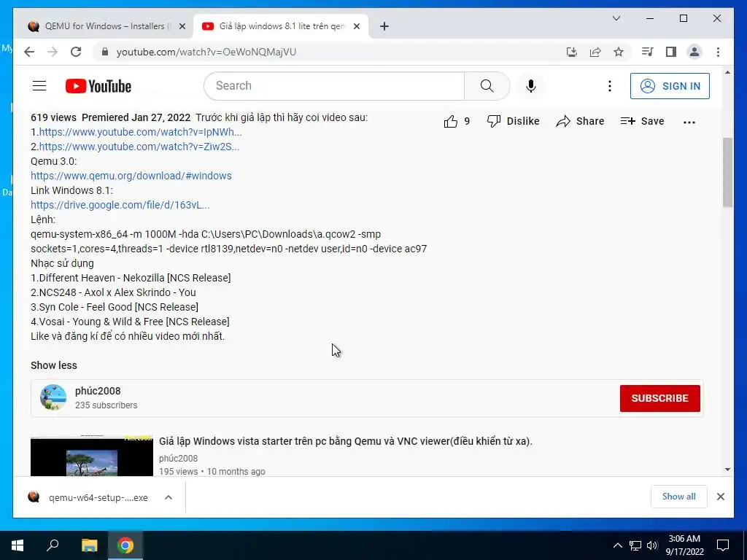The height and width of the screenshot is (560, 747).
Task: Open the youtube.com/watch?v=IpNWh link
Action: (140, 132)
